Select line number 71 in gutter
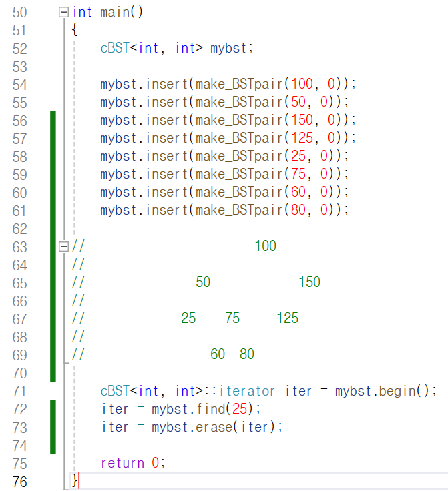This screenshot has height=491, width=448. [20, 391]
